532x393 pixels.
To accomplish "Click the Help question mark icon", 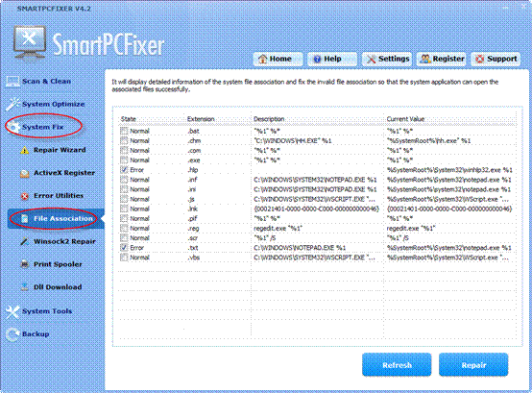I will coord(317,59).
